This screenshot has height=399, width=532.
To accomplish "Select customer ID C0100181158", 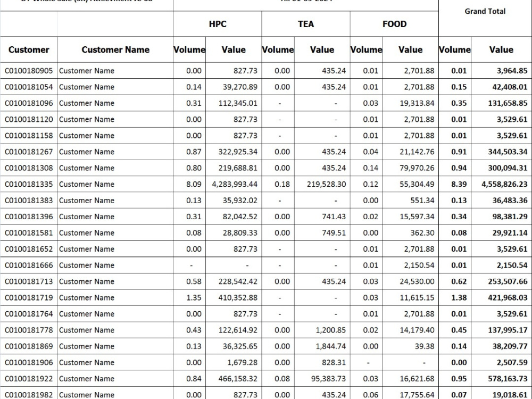I will click(29, 136).
